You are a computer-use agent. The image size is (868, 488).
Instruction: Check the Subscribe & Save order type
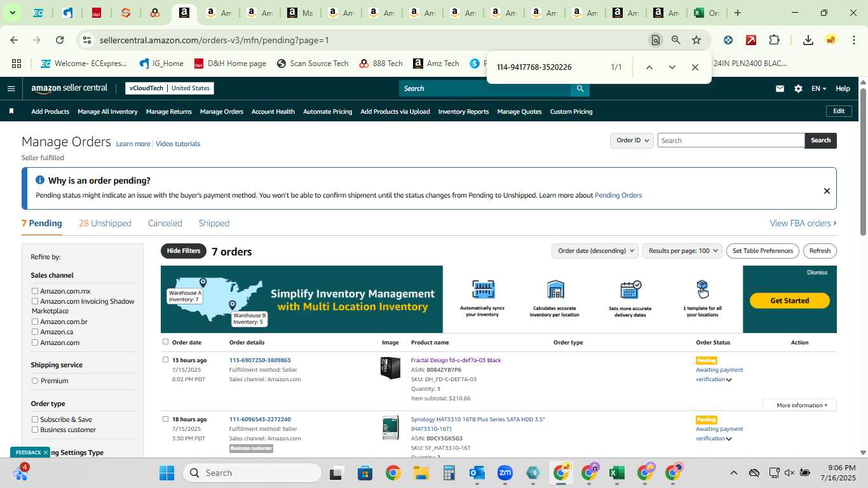tap(35, 419)
